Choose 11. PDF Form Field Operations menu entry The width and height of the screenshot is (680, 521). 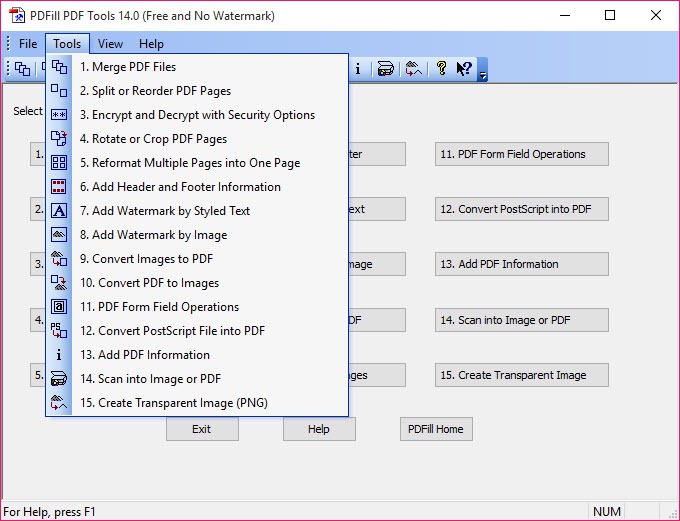(x=197, y=307)
